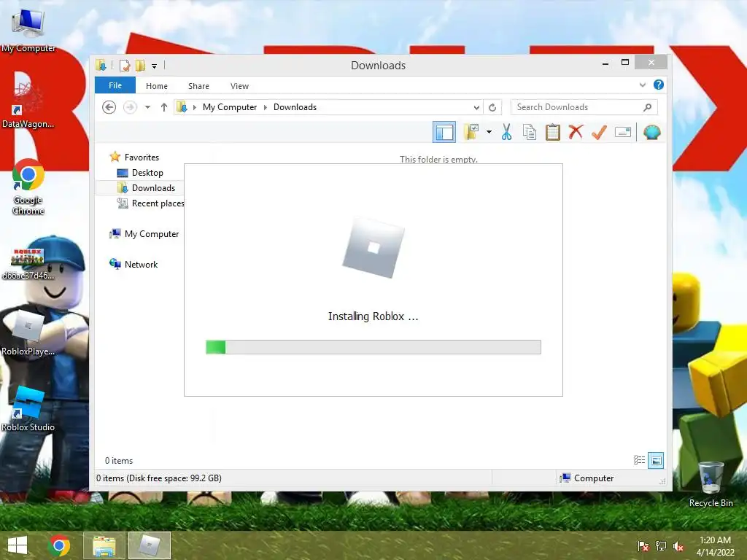Click the Copy toolbar icon
The width and height of the screenshot is (747, 560).
[x=530, y=132]
